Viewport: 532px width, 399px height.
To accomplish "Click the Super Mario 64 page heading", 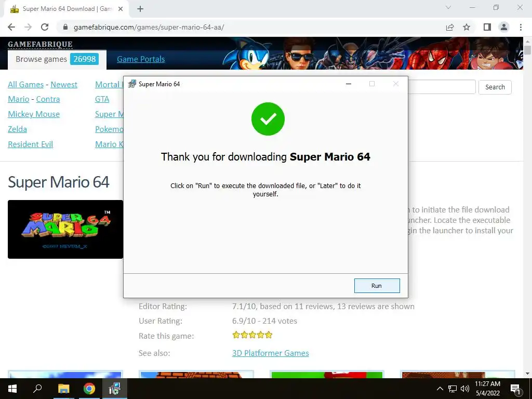I will coord(59,182).
